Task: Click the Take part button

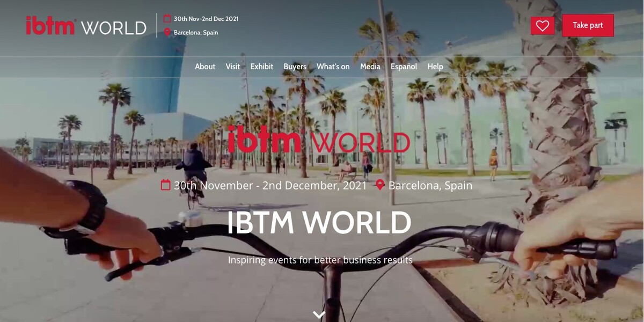Action: click(588, 25)
